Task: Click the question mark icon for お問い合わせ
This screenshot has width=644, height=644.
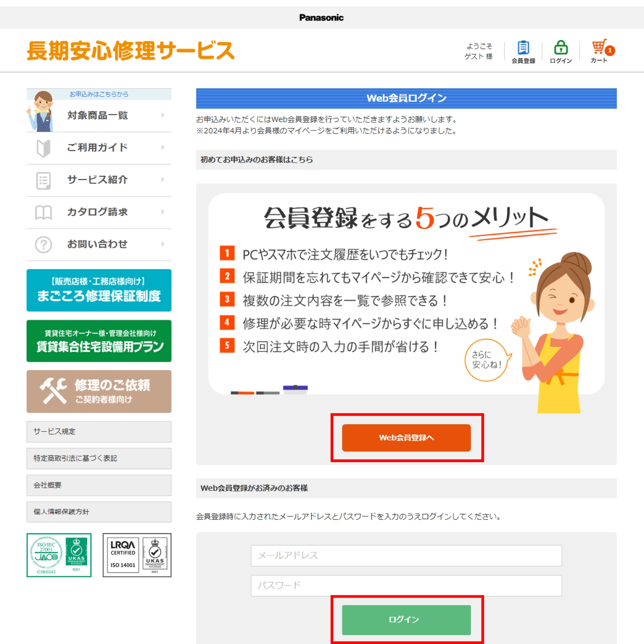Action: (x=43, y=244)
